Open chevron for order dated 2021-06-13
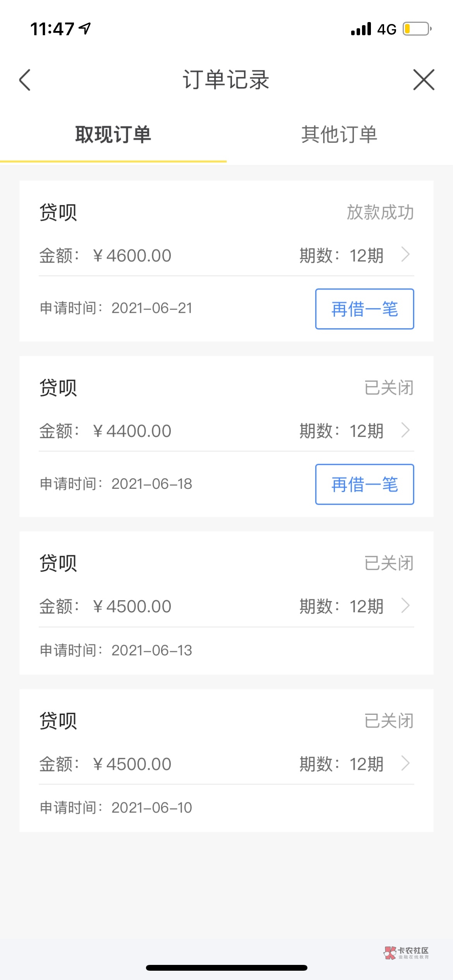Viewport: 453px width, 980px height. [405, 606]
